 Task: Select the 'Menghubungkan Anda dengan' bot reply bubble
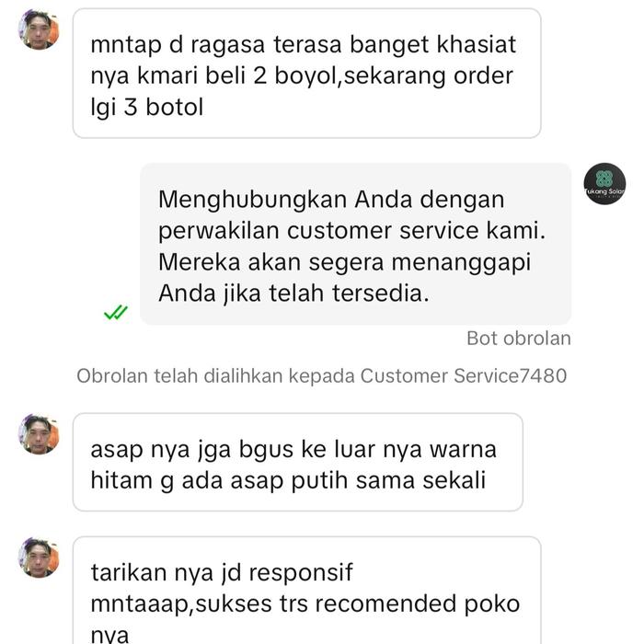coord(356,244)
